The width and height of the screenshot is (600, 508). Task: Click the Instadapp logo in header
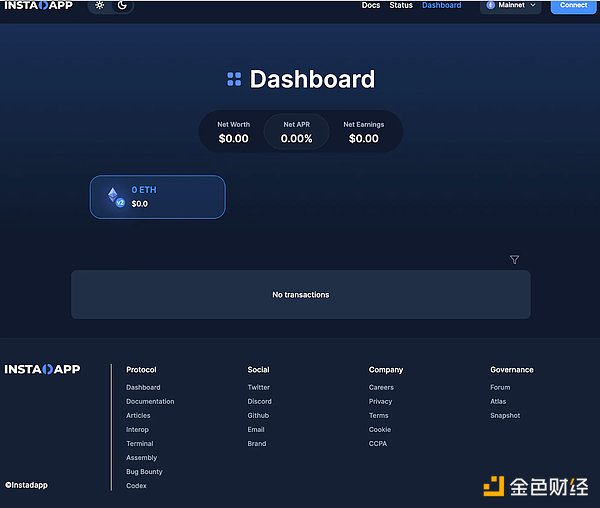40,6
